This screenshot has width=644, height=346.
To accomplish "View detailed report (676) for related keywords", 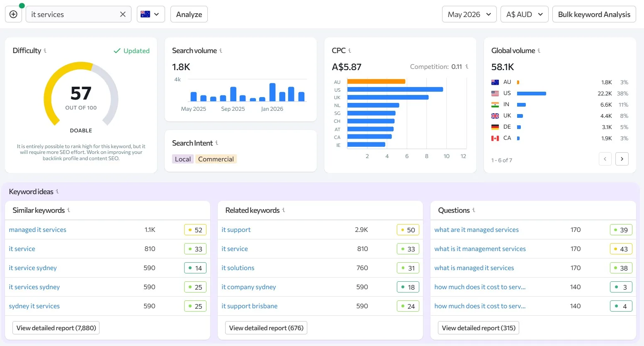I will point(266,328).
